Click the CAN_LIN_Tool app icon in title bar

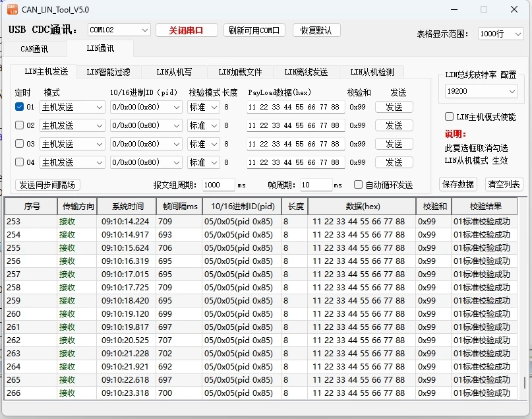pos(12,9)
